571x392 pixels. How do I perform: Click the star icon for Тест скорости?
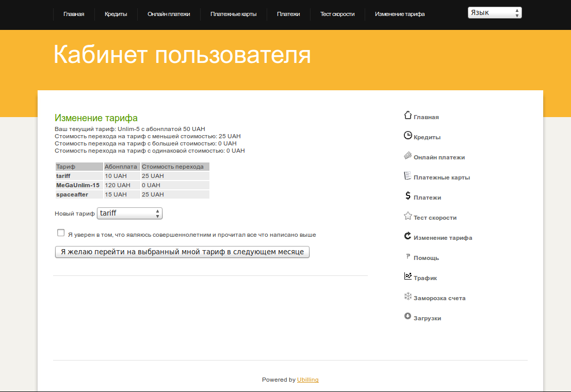pyautogui.click(x=407, y=216)
